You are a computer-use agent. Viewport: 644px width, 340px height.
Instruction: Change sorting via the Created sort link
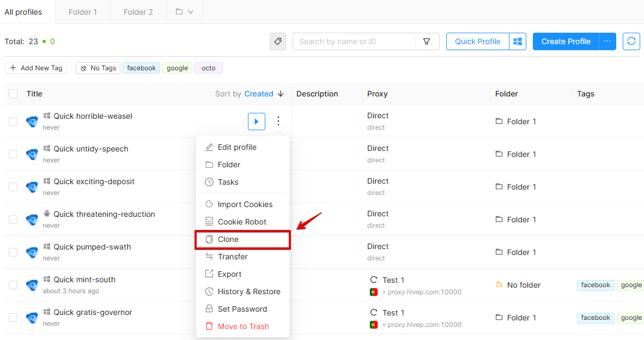259,94
